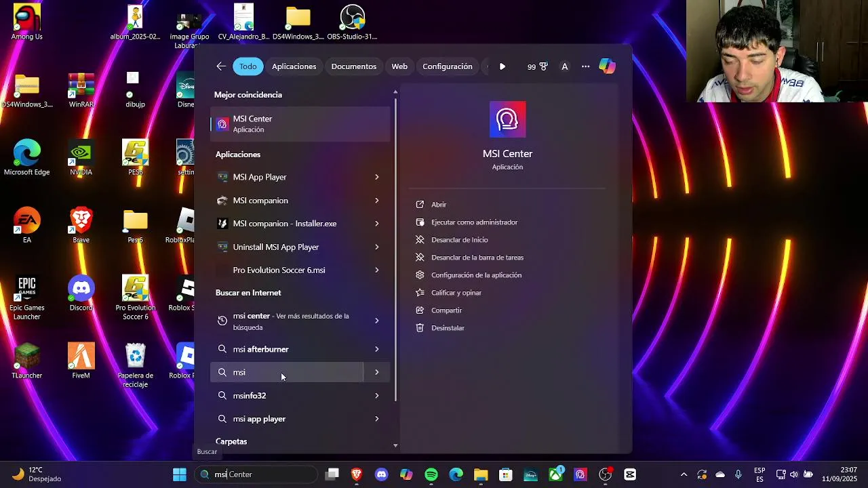
Task: Open the Papelera de reciclaje desktop icon
Action: pos(136,366)
